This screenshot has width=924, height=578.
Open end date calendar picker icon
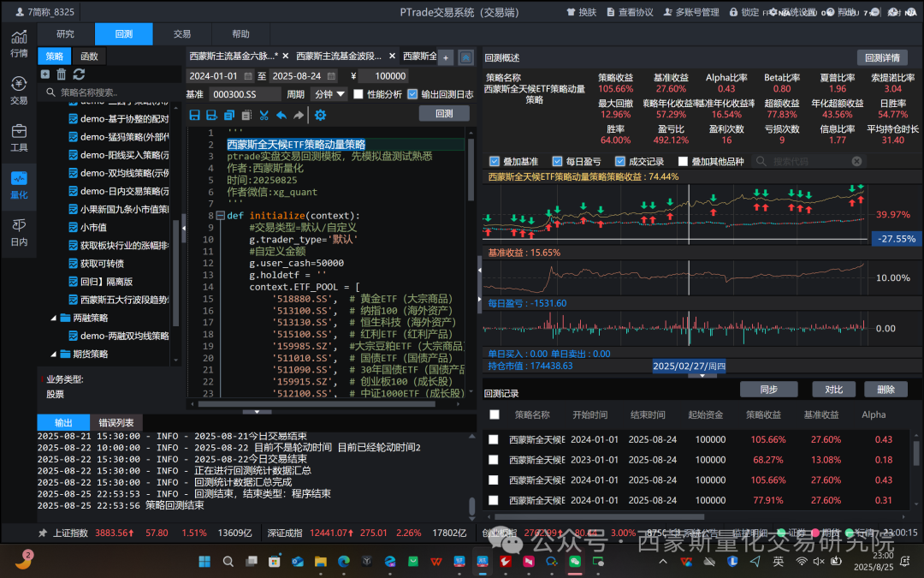click(x=332, y=76)
